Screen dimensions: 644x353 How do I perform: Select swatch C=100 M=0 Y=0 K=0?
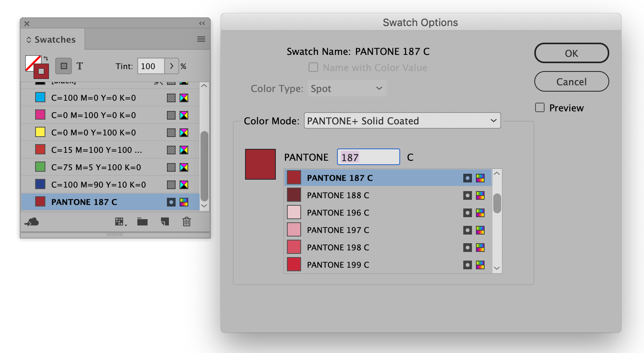point(110,98)
